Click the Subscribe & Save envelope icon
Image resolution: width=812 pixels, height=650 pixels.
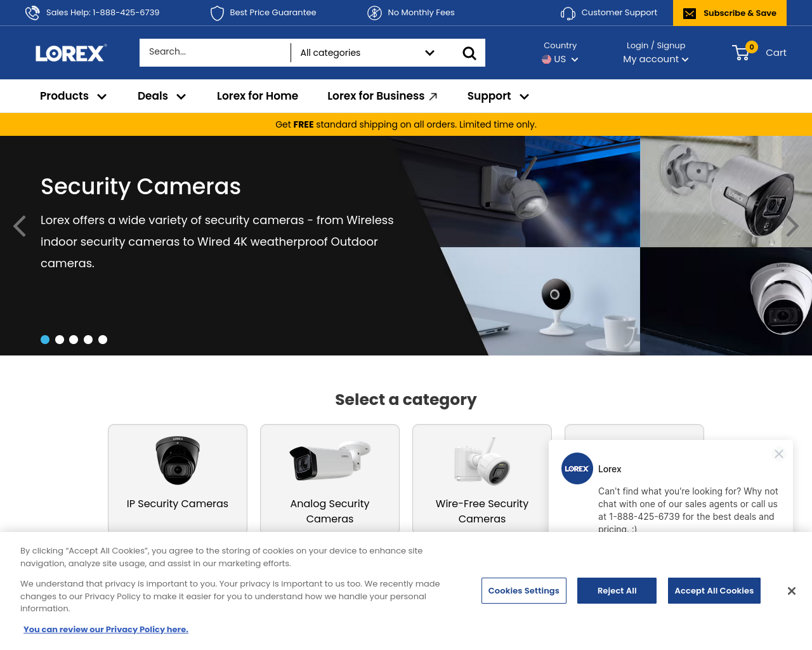(x=690, y=13)
